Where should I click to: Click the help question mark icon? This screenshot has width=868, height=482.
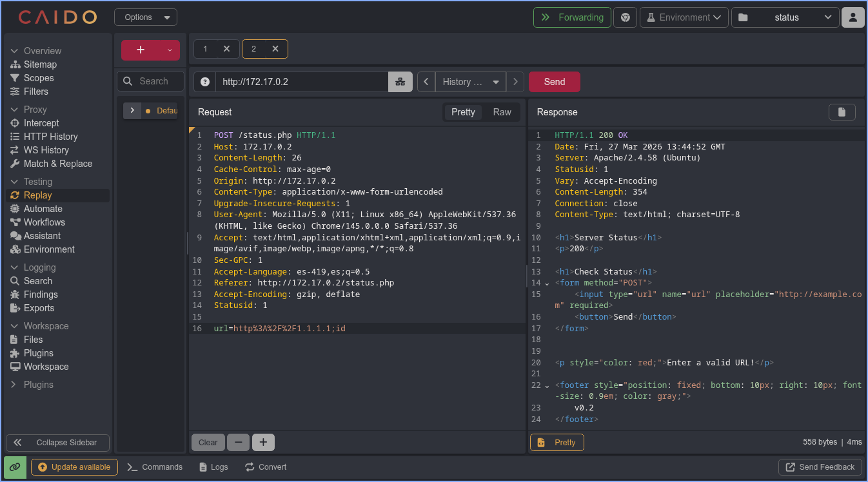(x=205, y=82)
